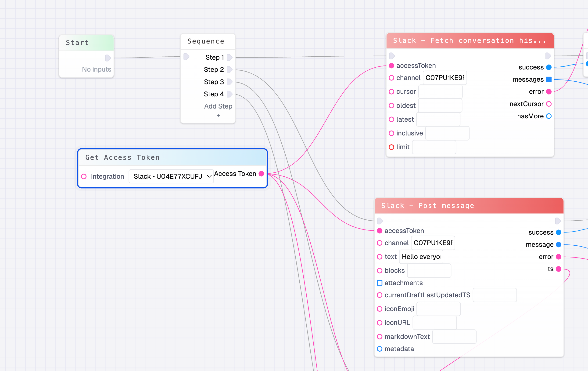
Task: Click the cursor input port
Action: click(391, 92)
